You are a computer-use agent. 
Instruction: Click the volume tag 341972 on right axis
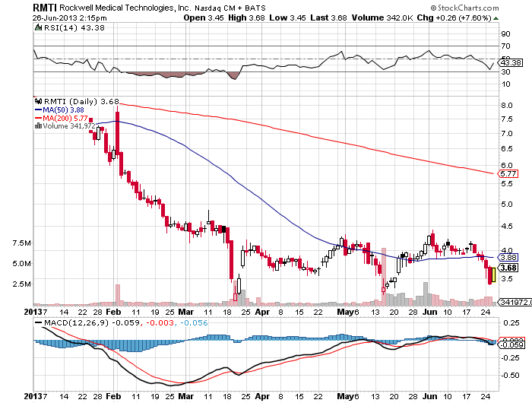click(x=515, y=302)
